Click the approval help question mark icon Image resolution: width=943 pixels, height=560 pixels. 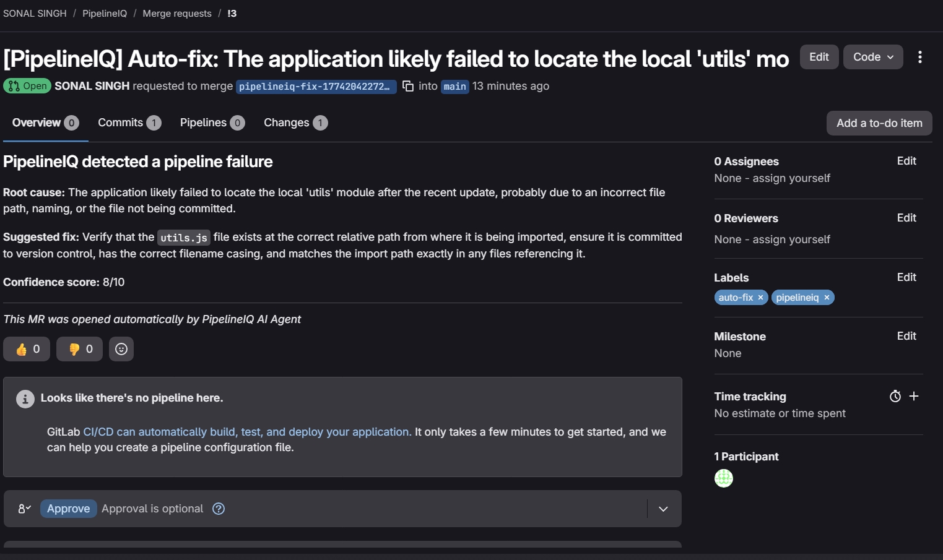tap(219, 509)
